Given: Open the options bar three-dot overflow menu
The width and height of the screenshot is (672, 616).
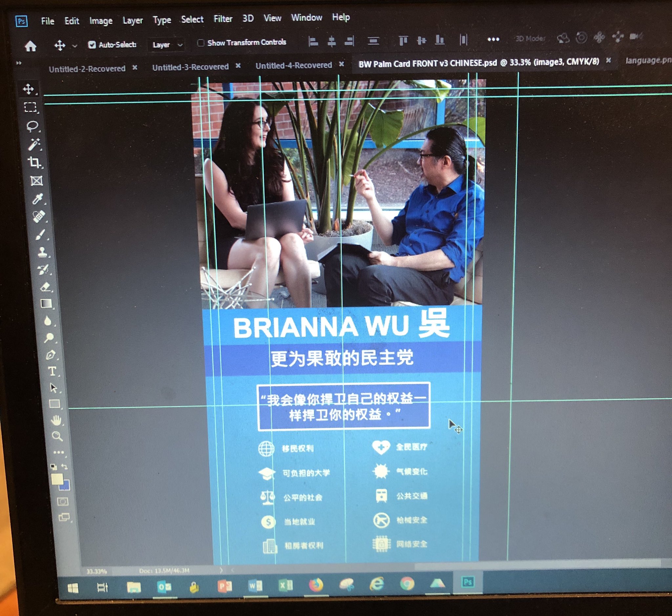Looking at the screenshot, I should coord(493,39).
